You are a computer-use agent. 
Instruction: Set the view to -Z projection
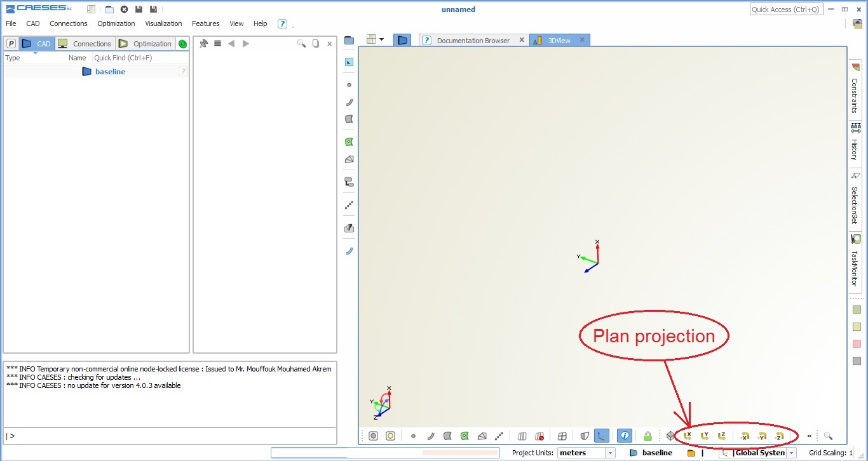[779, 436]
